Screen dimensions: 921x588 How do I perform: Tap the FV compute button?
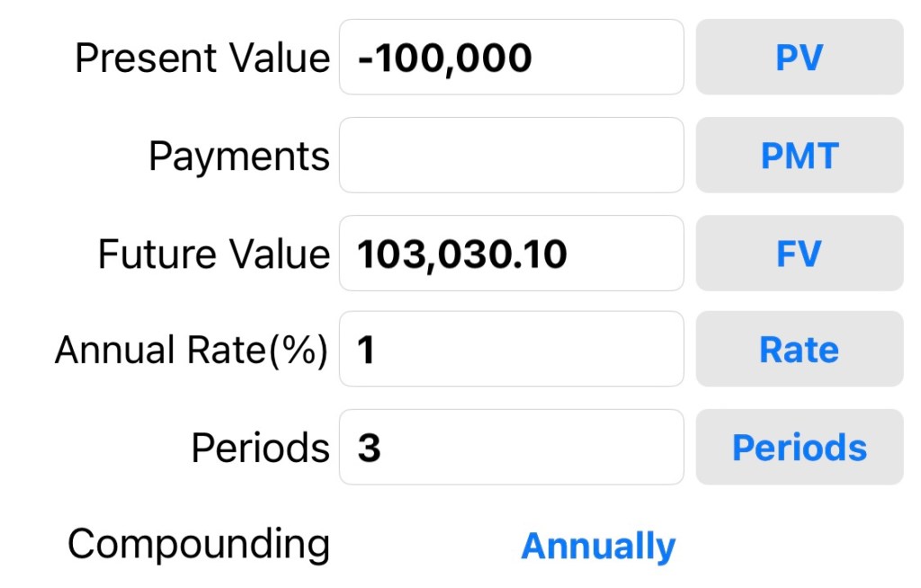[799, 254]
